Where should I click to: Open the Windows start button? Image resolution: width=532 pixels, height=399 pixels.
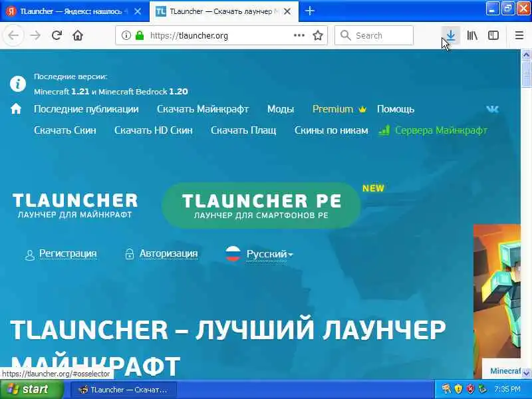point(31,390)
